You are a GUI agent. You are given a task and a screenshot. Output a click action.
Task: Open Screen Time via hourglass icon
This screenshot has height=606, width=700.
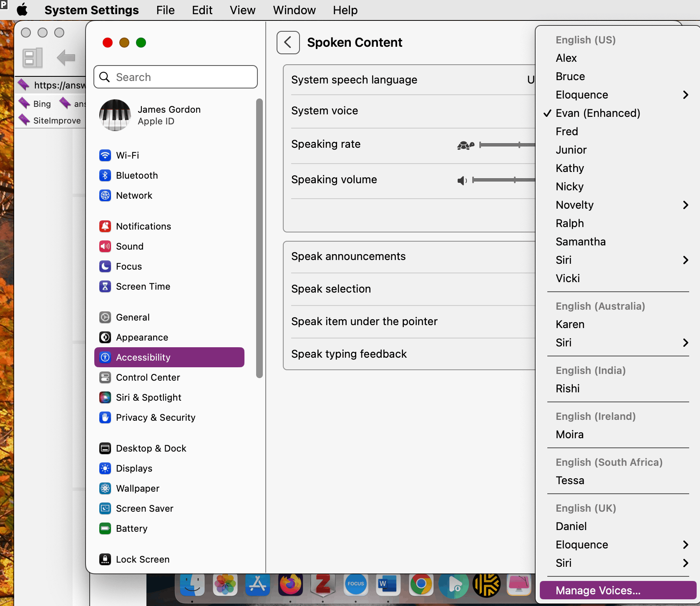pyautogui.click(x=105, y=286)
